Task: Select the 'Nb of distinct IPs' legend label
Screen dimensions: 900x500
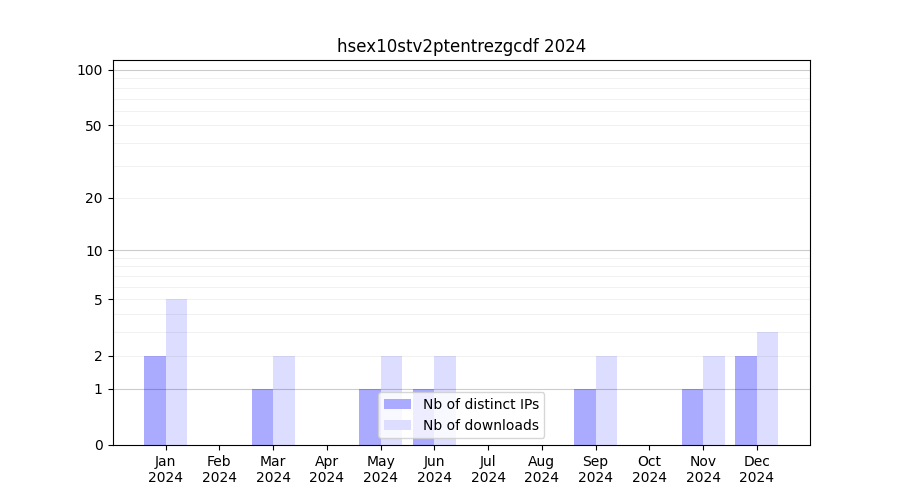Action: click(x=480, y=404)
